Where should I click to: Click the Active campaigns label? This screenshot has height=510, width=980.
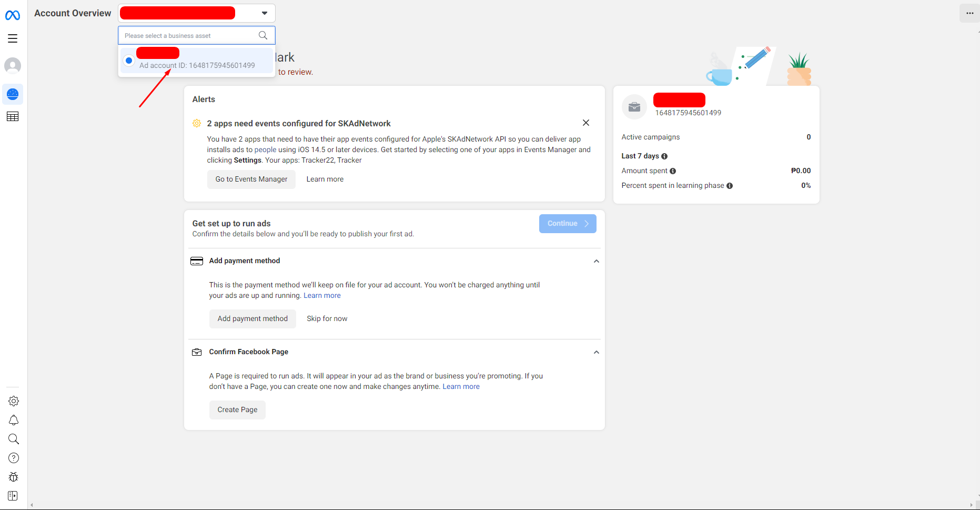(651, 137)
